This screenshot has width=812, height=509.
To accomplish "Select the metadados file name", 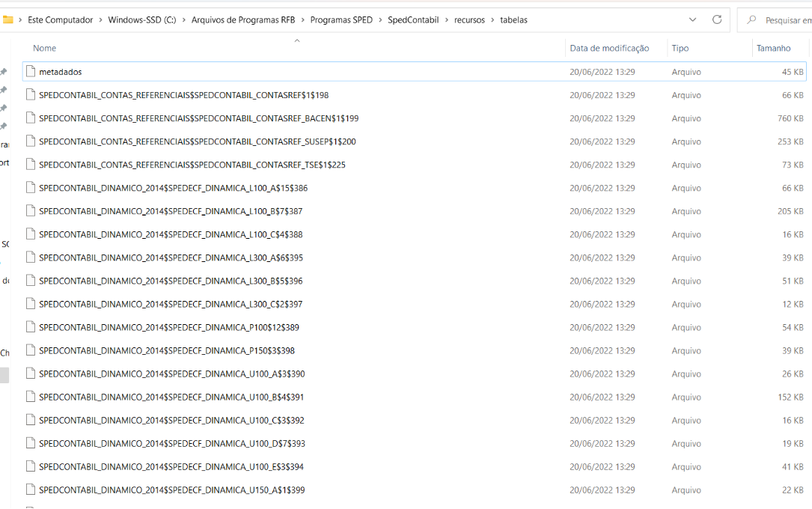I will pos(61,72).
